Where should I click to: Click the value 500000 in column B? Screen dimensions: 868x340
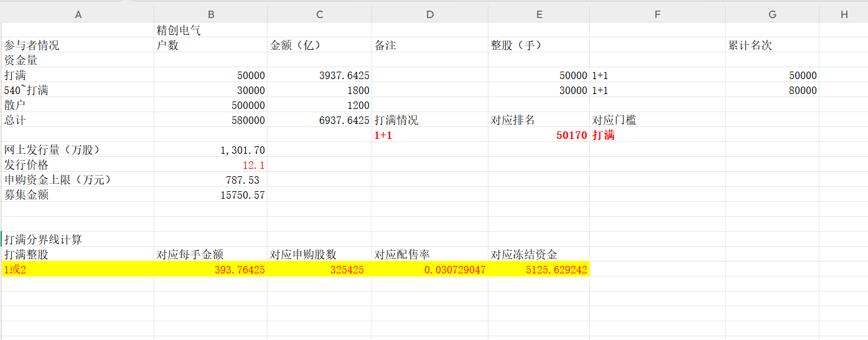pos(210,105)
